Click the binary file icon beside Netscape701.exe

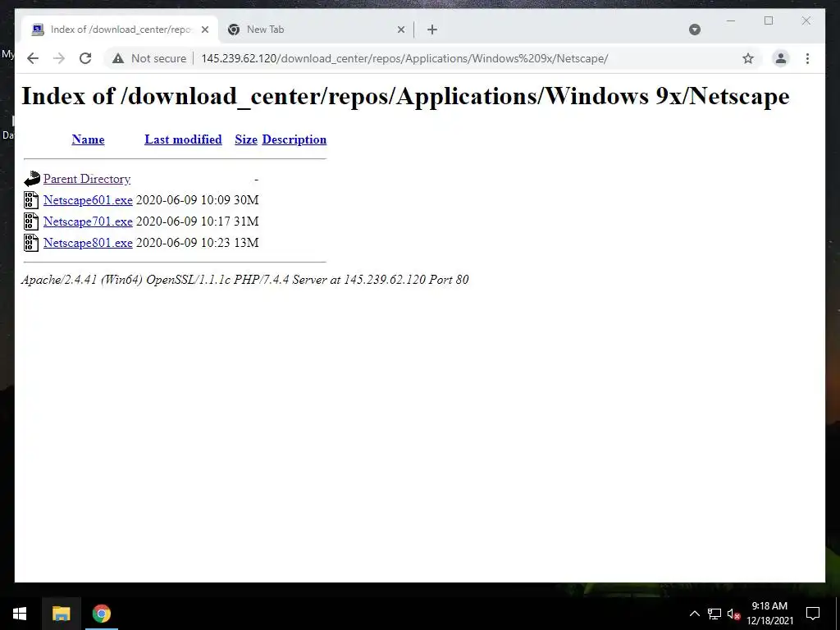click(31, 221)
